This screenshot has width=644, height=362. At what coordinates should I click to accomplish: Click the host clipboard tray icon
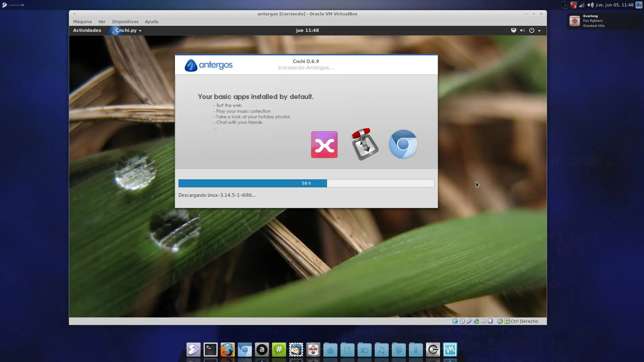tap(565, 5)
